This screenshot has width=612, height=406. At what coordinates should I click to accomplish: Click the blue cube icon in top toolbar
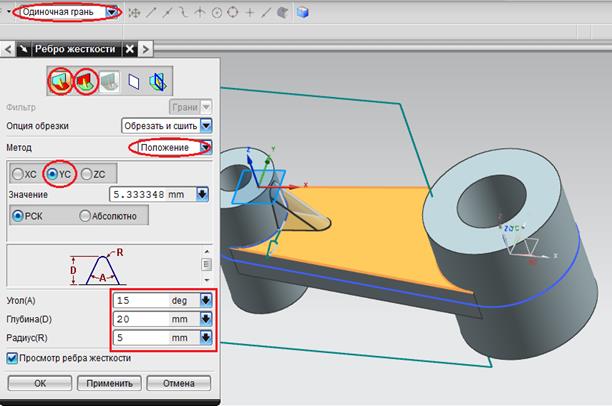(x=301, y=13)
